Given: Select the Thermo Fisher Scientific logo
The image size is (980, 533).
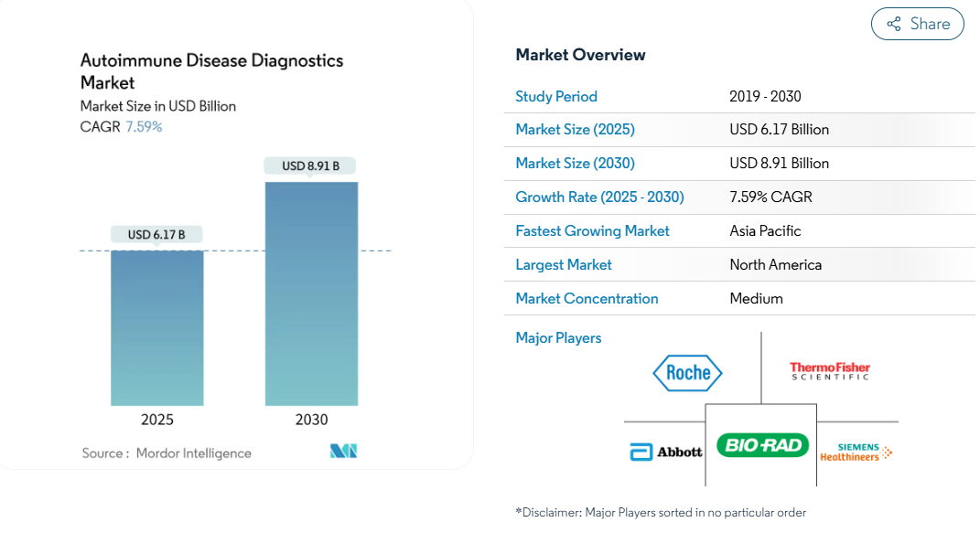Looking at the screenshot, I should (x=829, y=371).
